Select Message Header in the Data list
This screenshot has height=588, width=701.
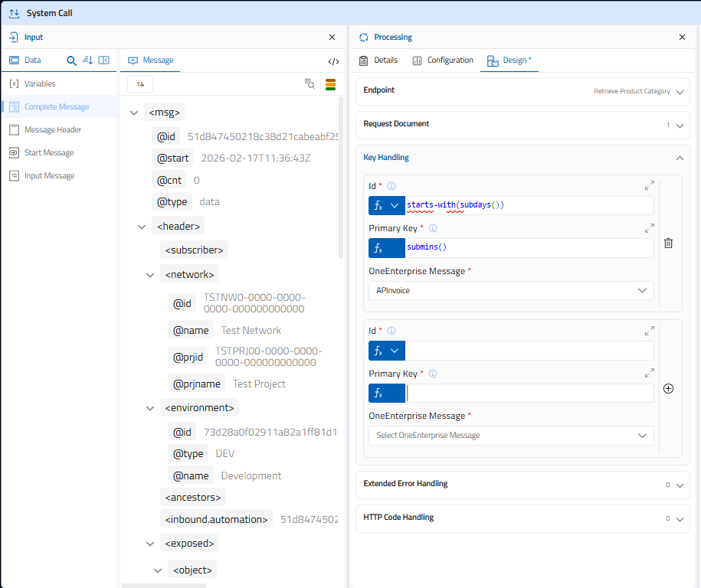click(x=52, y=129)
